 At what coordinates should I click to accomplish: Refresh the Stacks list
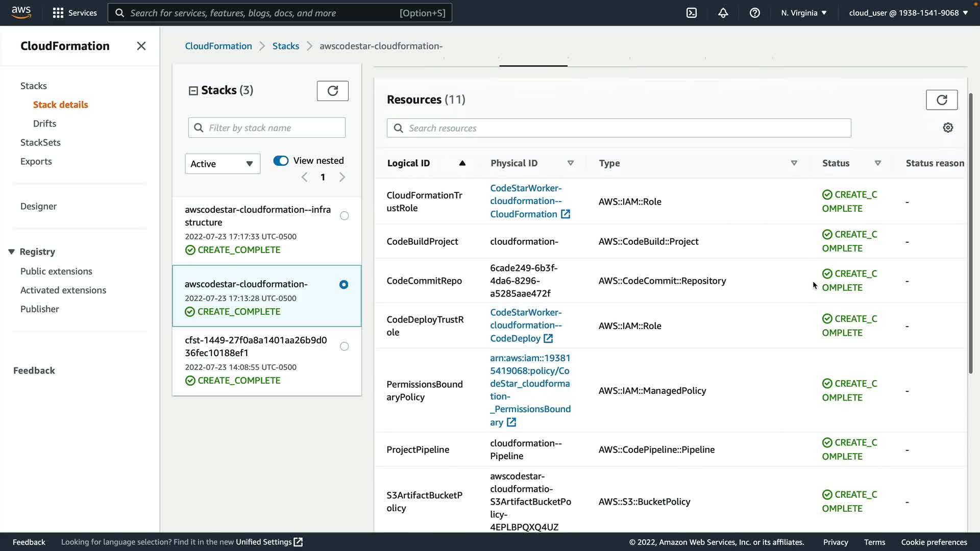[x=332, y=91]
